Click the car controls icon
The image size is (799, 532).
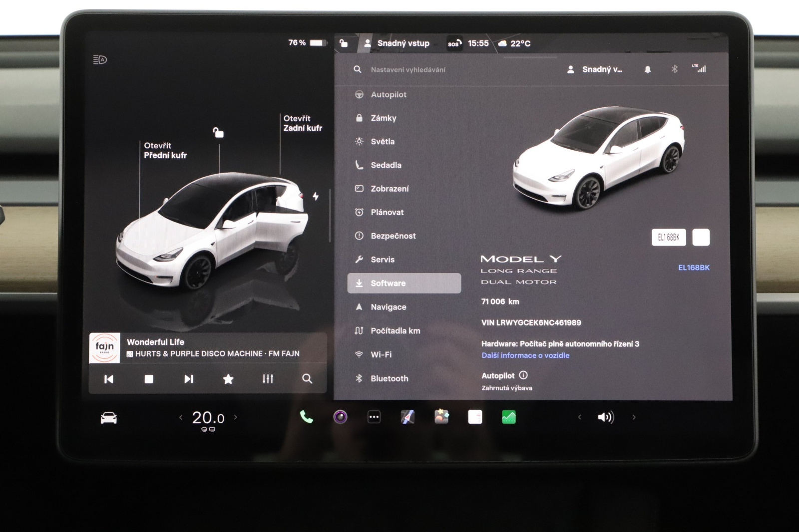[108, 418]
